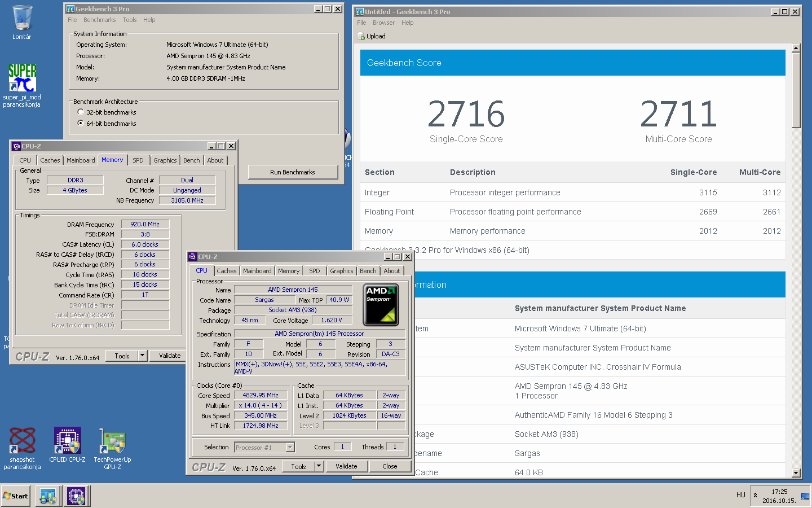Click ASUSTeK Crosshair IV Formula text

598,367
